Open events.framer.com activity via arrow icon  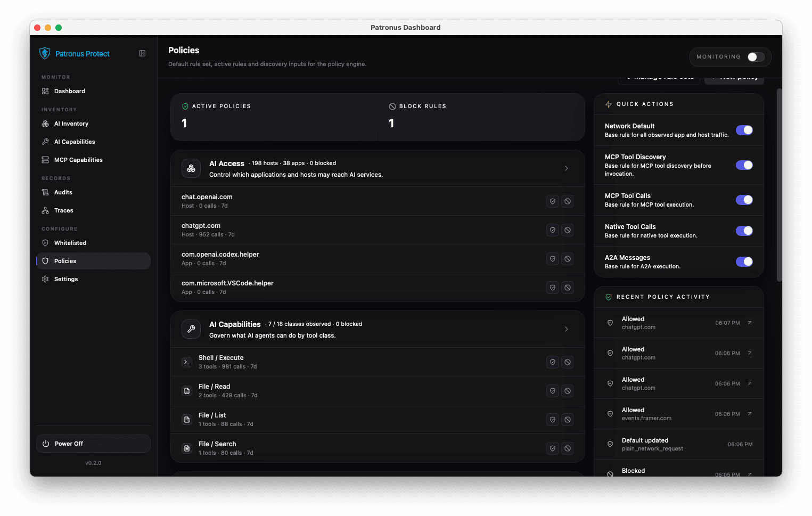[750, 414]
